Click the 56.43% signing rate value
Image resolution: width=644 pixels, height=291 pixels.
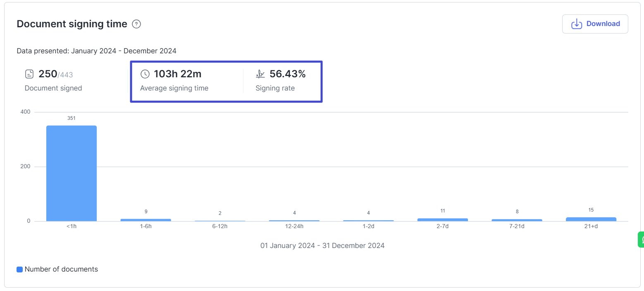287,74
